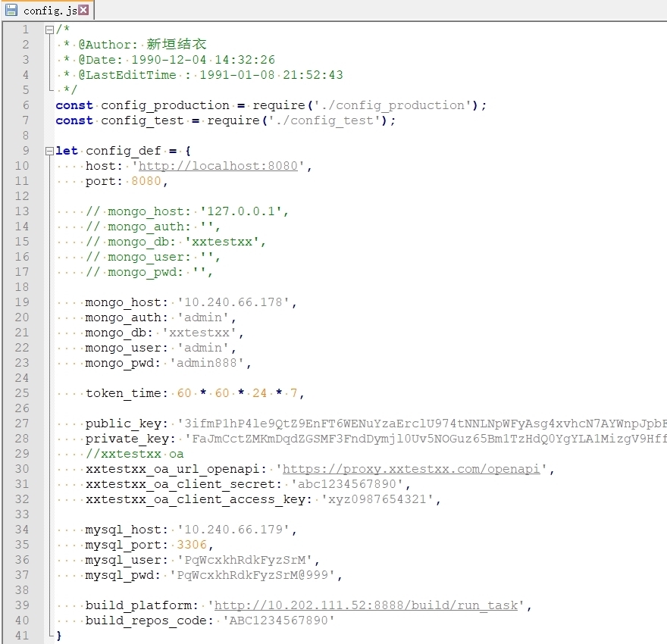Click the config_production variable name
Viewport: 667px width, 644px height.
point(165,105)
